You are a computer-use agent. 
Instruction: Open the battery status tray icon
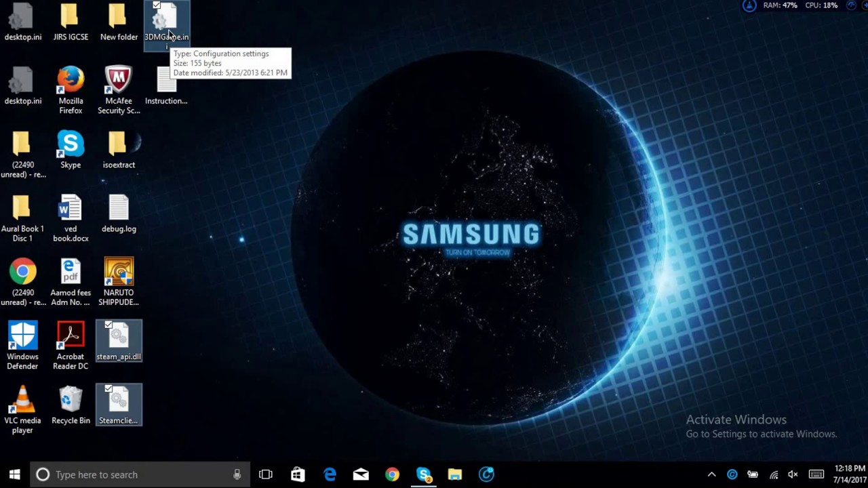752,474
